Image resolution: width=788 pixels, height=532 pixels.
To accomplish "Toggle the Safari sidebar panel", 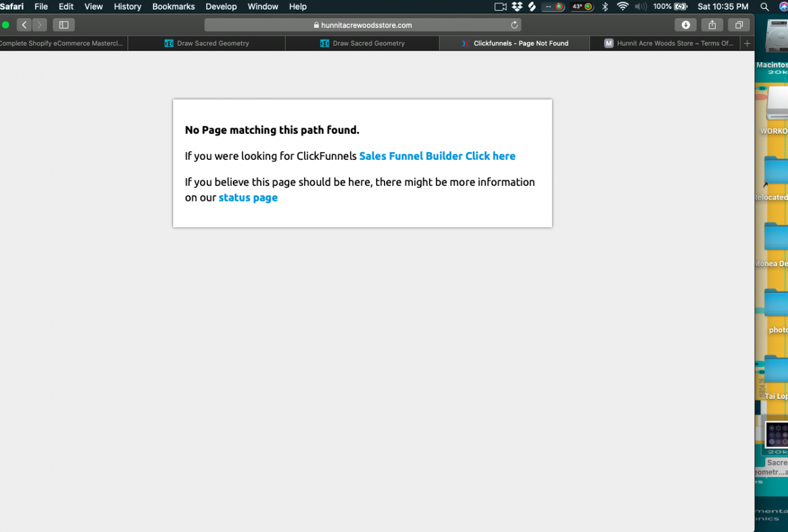I will pyautogui.click(x=63, y=25).
